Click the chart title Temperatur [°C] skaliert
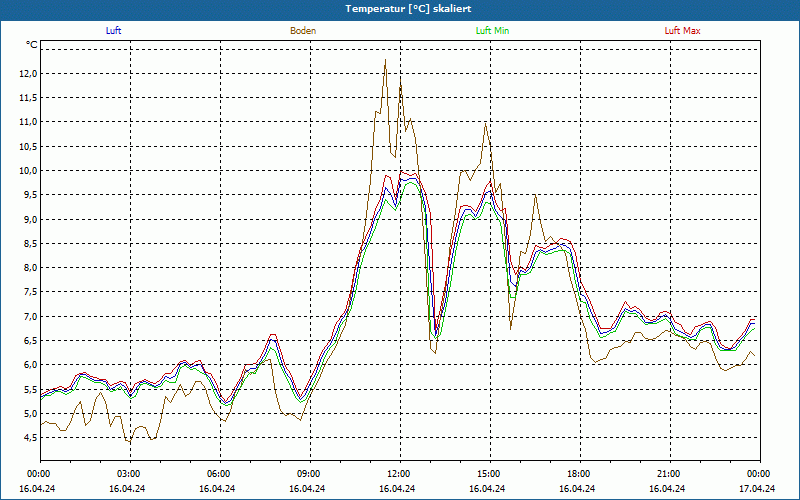Viewport: 800px width, 500px height. 408,9
